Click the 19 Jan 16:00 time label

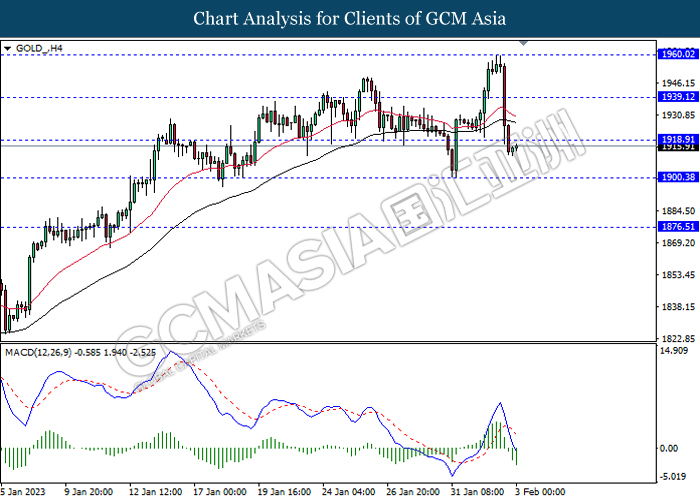284,492
